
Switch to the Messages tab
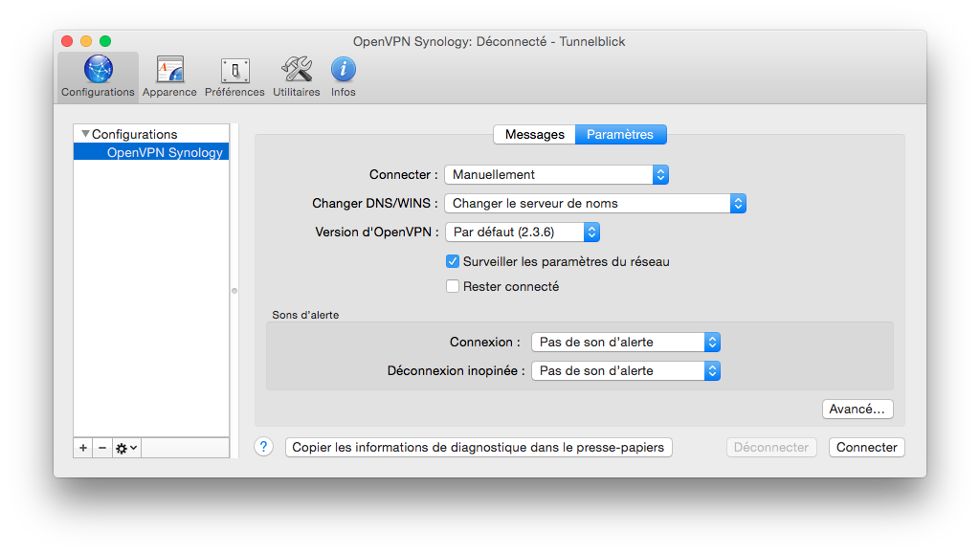(534, 134)
